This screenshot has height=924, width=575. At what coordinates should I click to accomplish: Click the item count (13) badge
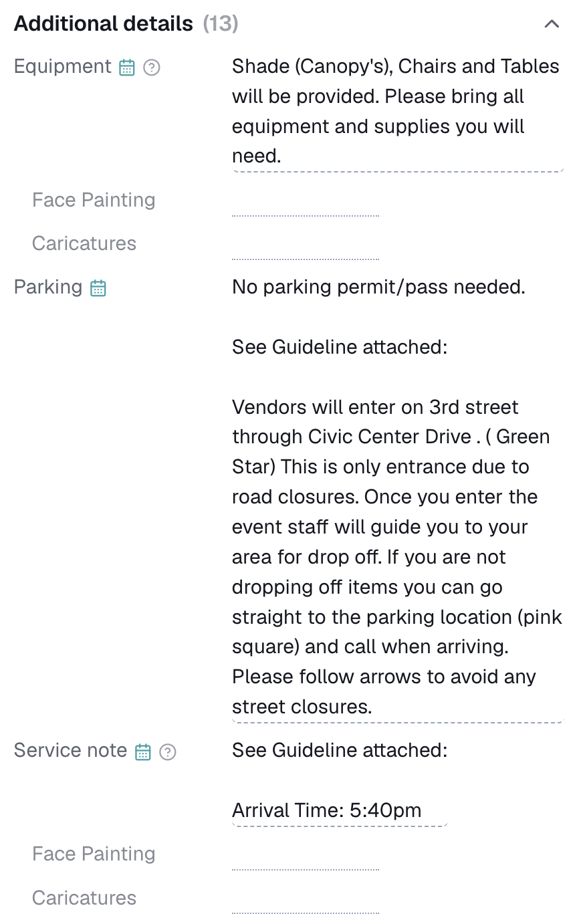221,24
